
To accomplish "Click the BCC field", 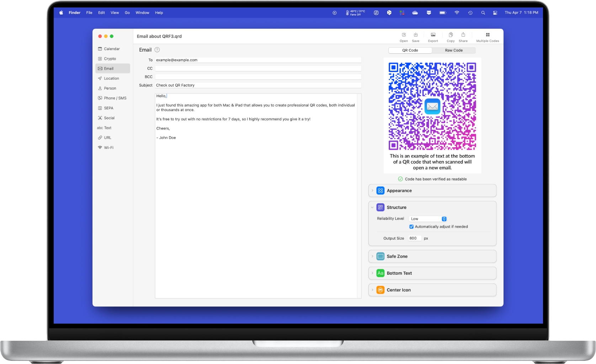I will click(258, 77).
